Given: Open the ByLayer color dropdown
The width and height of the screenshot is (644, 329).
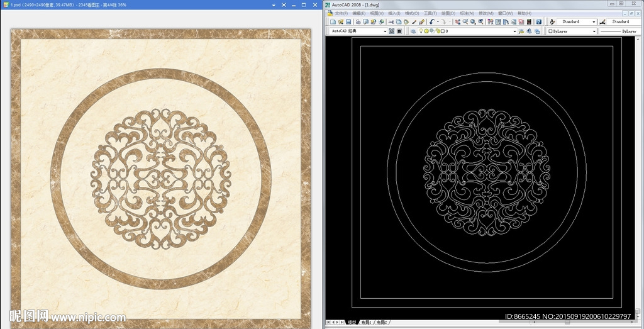Looking at the screenshot, I should pyautogui.click(x=594, y=31).
